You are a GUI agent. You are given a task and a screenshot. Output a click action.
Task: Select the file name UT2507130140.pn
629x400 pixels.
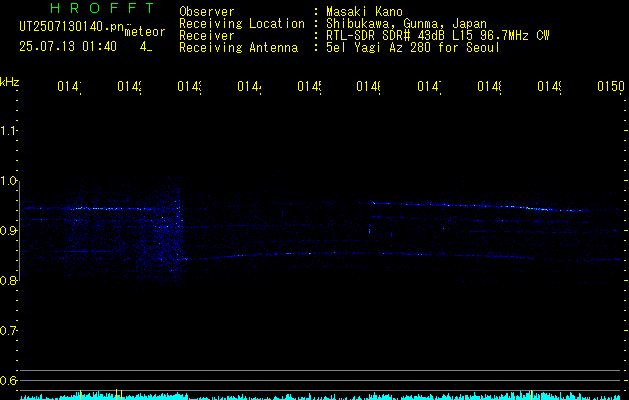[x=72, y=27]
